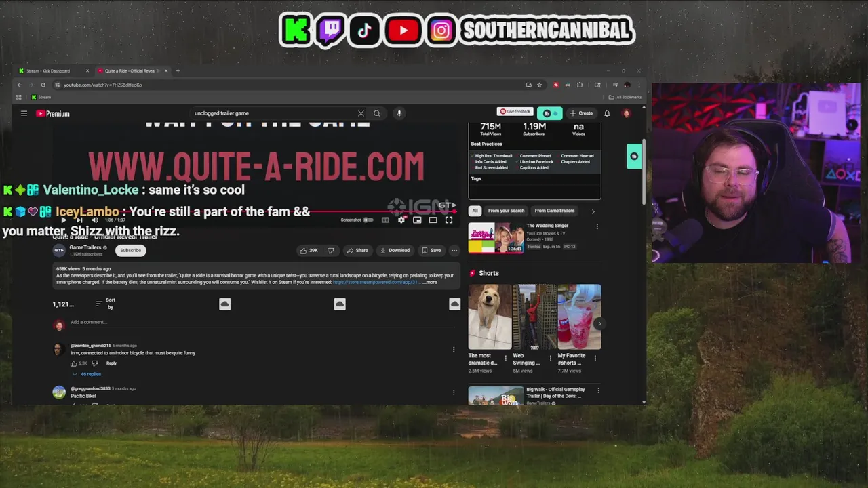The image size is (868, 488).
Task: Open The Wedding Singer thumbnail
Action: 496,238
